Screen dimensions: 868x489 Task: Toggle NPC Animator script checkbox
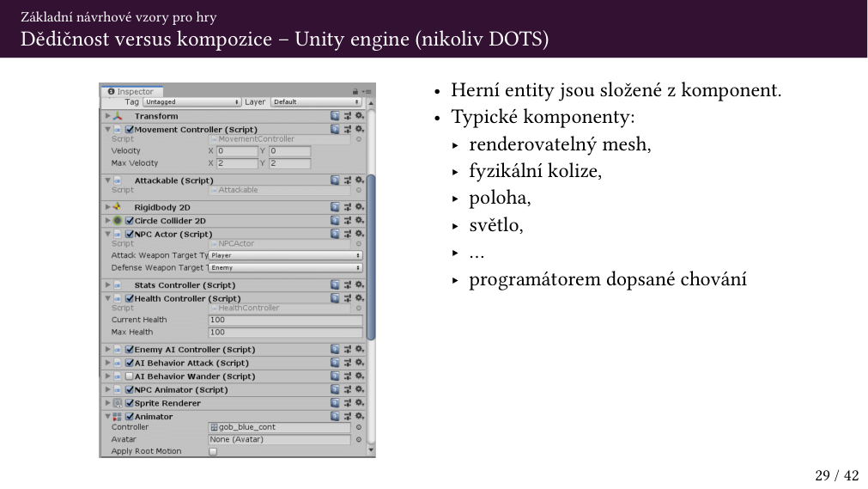[130, 390]
